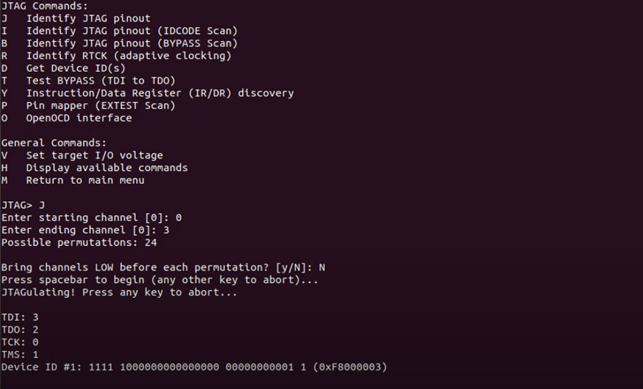Click the 'Identify JTAG pinout' J command line

[x=76, y=18]
